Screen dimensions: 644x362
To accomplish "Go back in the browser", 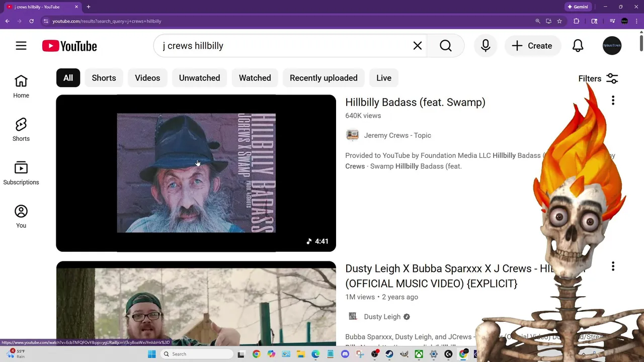I will pyautogui.click(x=7, y=21).
